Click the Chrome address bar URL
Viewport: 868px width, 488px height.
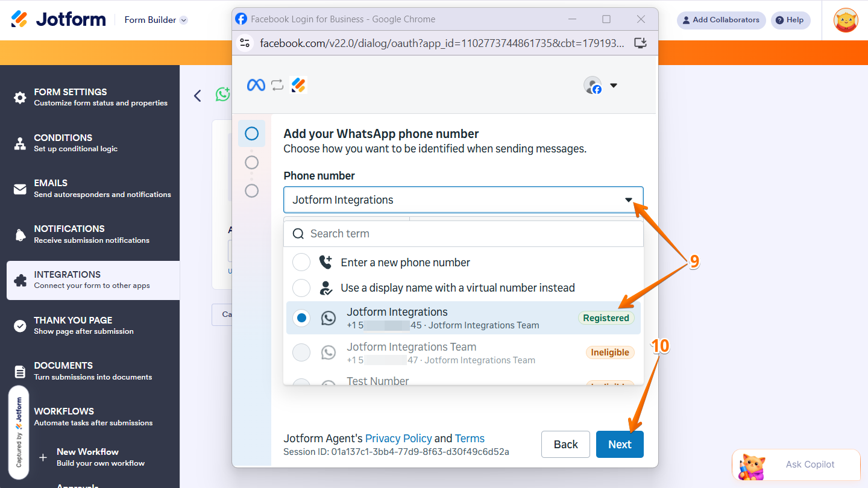[443, 43]
